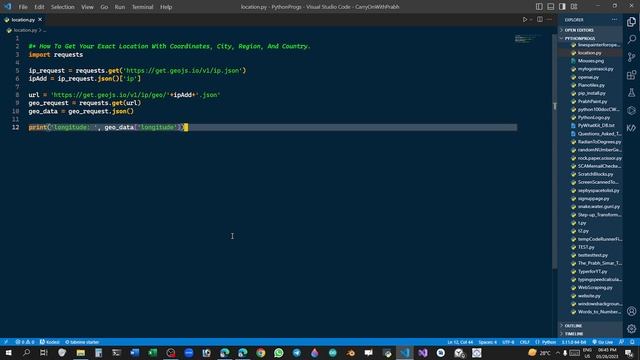Click the Go Live status bar button

[x=602, y=342]
